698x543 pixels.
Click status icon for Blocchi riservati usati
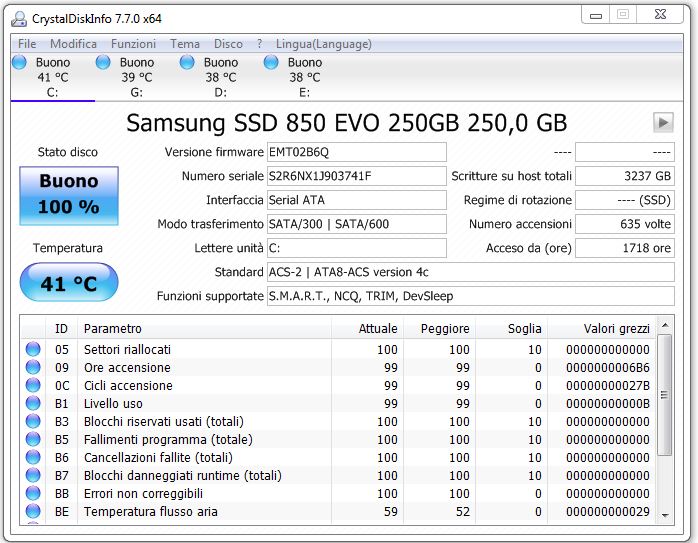click(33, 421)
